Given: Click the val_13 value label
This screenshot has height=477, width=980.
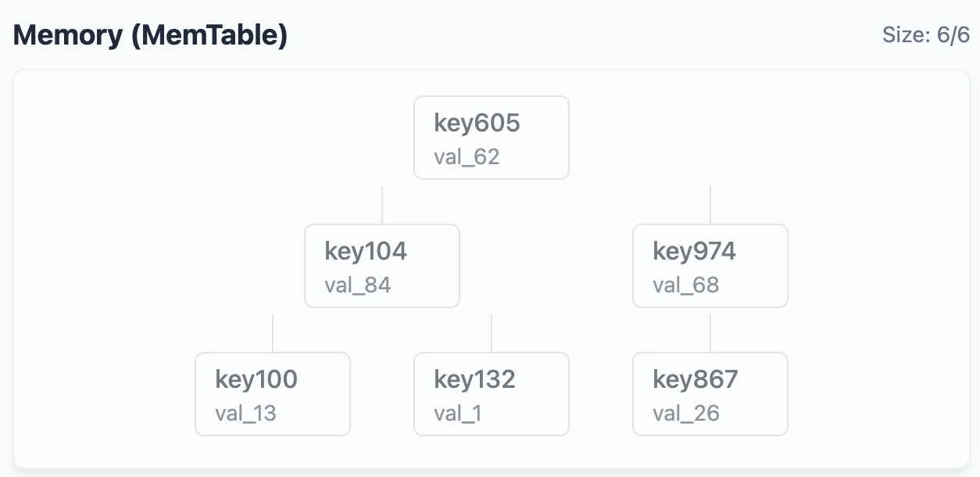Looking at the screenshot, I should coord(245,413).
